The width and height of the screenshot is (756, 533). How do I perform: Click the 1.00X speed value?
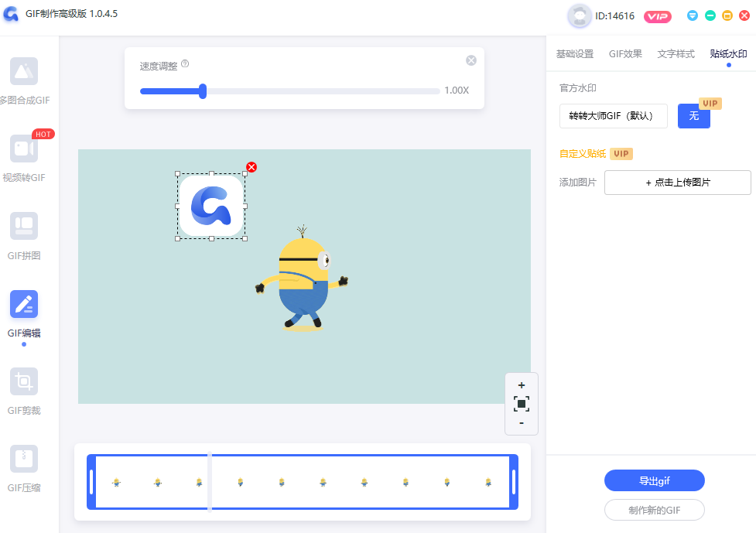tap(457, 90)
